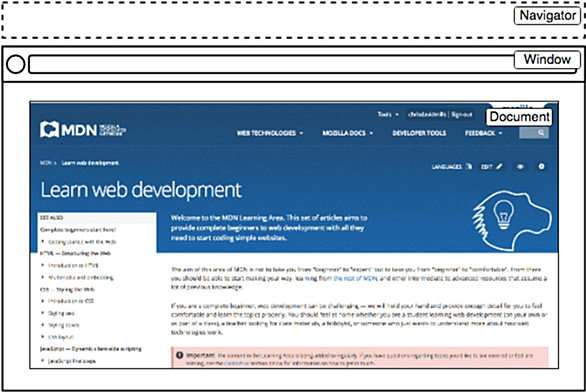The height and width of the screenshot is (392, 586).
Task: Click the Important notice exclamation icon
Action: coord(180,355)
